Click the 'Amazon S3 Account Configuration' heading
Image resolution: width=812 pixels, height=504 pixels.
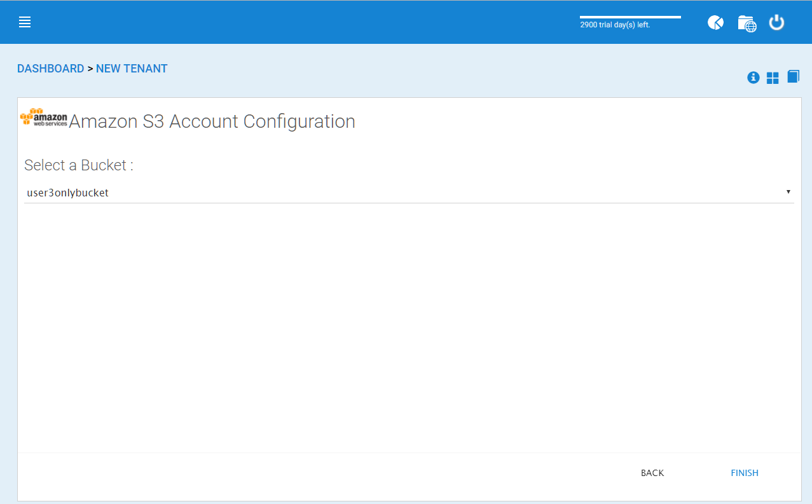pyautogui.click(x=212, y=121)
